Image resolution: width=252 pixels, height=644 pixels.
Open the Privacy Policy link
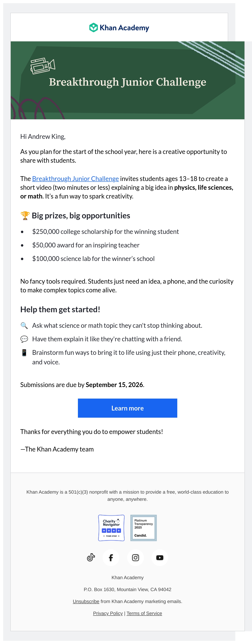pos(108,613)
